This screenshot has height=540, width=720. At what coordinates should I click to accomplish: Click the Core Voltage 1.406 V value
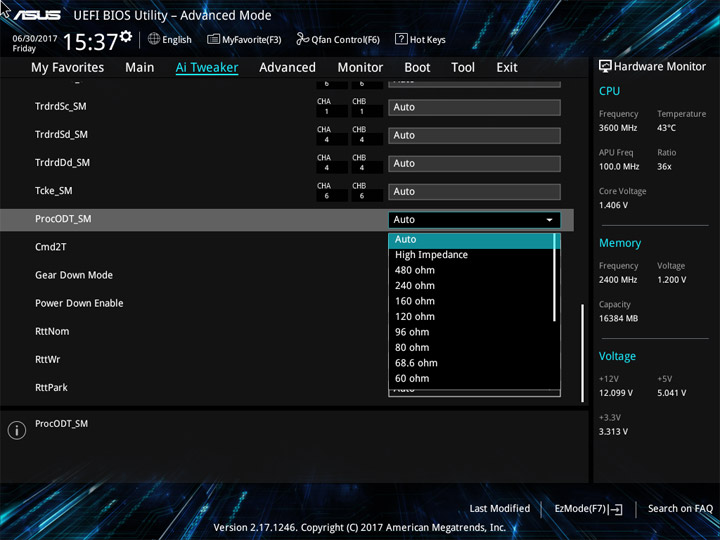[613, 205]
